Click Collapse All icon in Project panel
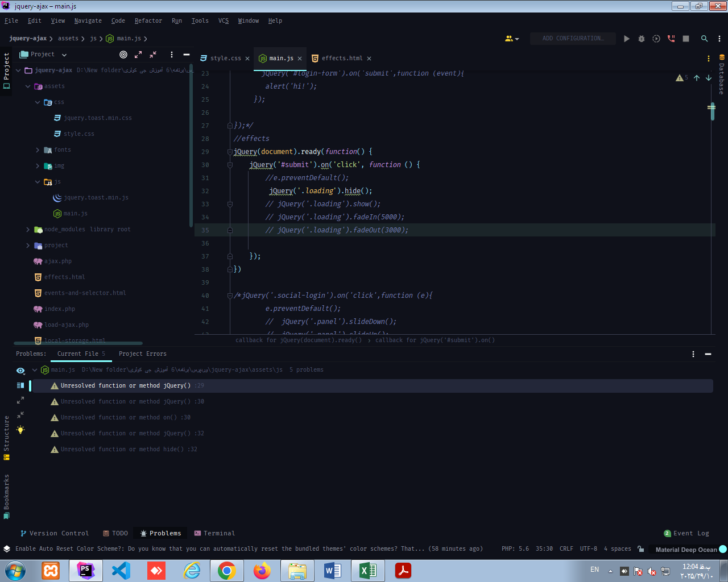This screenshot has width=728, height=582. pos(153,55)
